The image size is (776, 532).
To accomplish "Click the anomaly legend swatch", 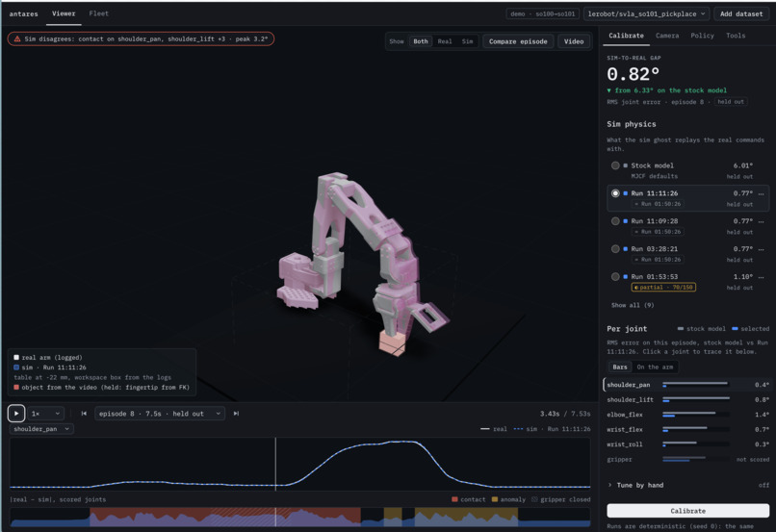I will coord(495,499).
